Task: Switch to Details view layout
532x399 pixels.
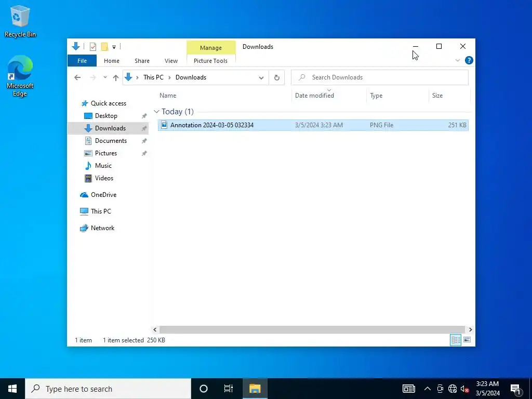Action: point(456,340)
